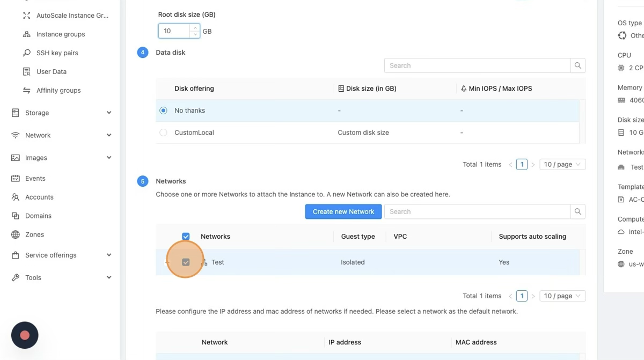
Task: Click the Affinity groups swap icon
Action: (x=26, y=90)
